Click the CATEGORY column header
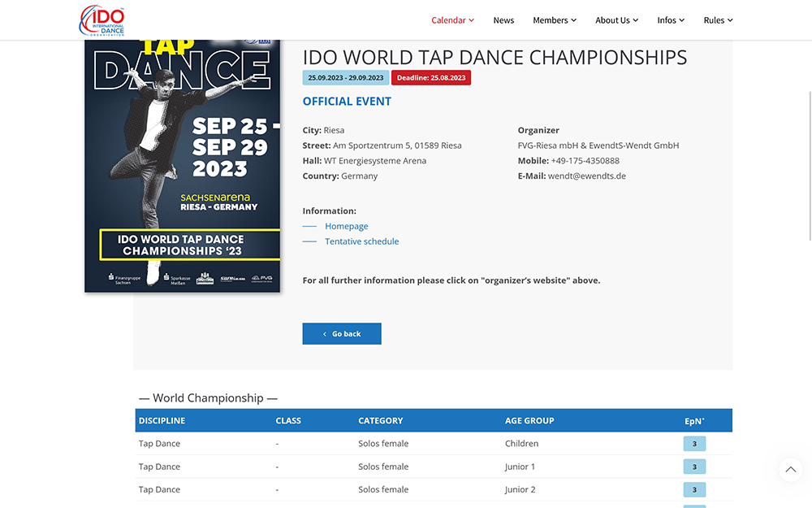The image size is (812, 508). (381, 420)
